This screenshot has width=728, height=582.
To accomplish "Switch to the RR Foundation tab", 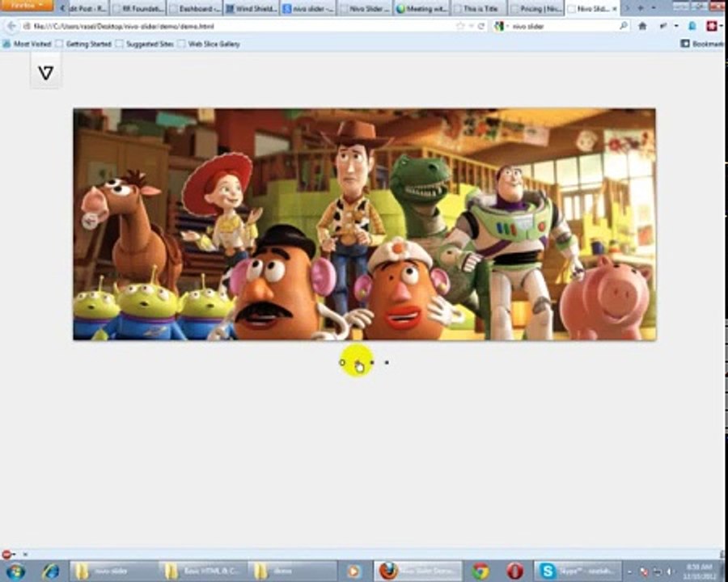I will (138, 8).
